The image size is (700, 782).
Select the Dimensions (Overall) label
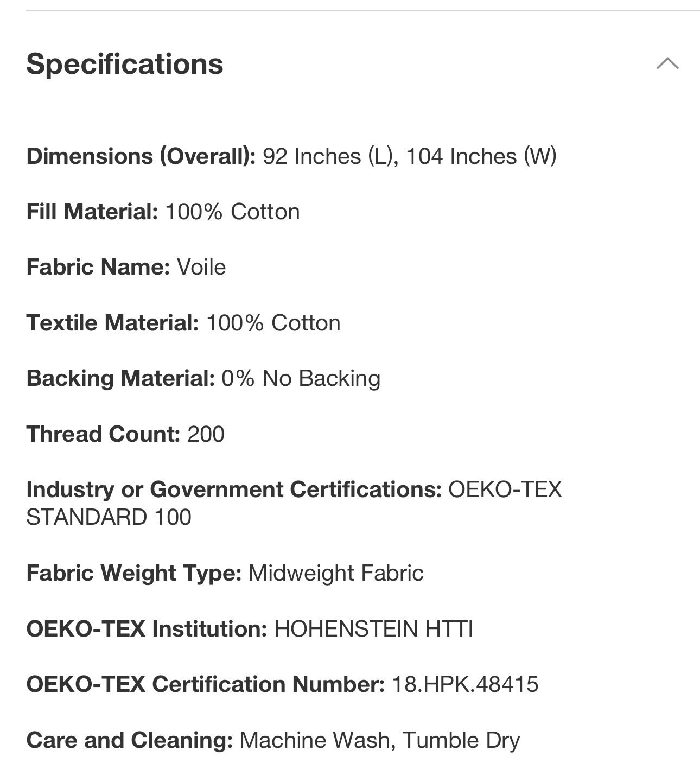point(141,156)
